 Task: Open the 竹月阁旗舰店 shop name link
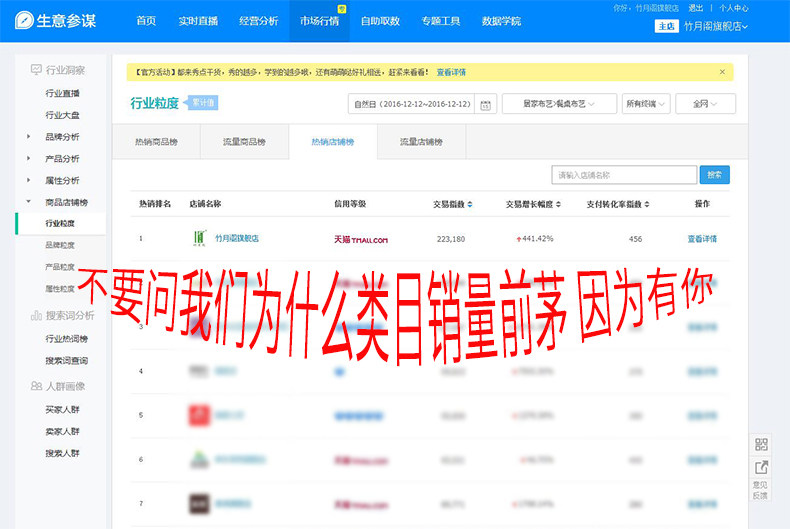tap(237, 238)
